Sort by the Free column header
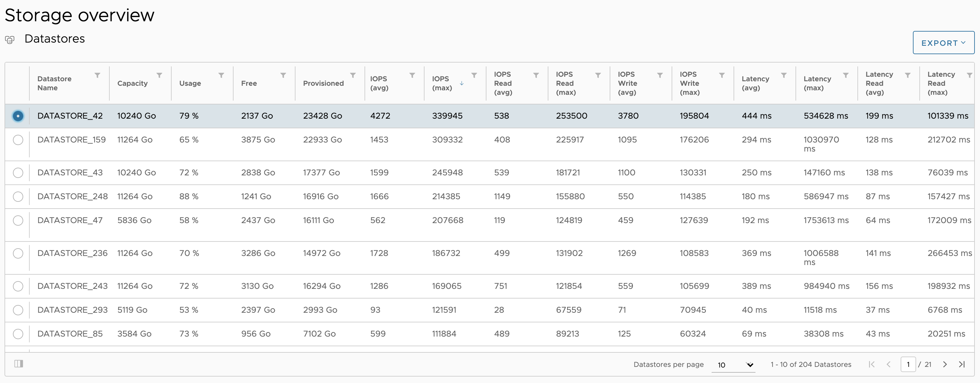This screenshot has height=383, width=980. pos(249,83)
